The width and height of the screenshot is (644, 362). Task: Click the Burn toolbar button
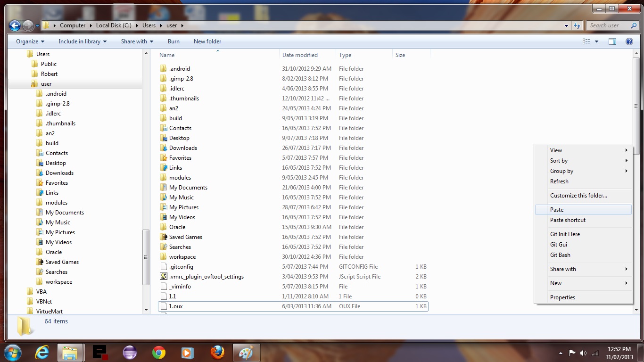click(x=173, y=41)
